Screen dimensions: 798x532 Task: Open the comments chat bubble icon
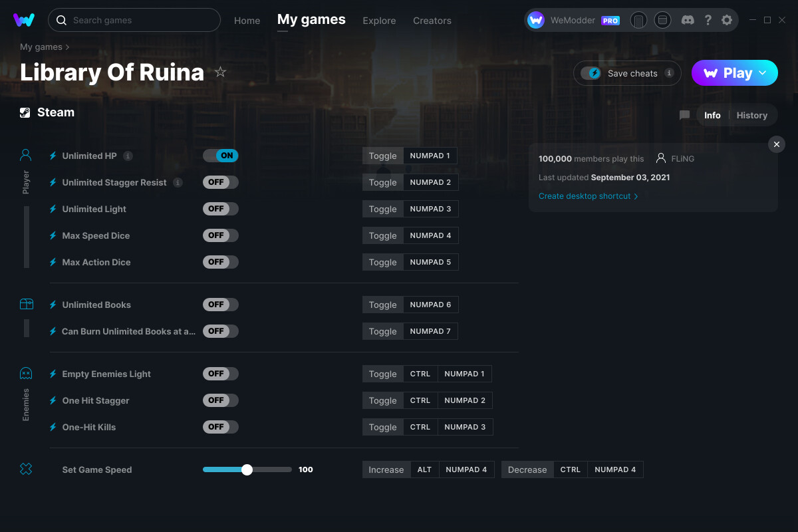685,115
